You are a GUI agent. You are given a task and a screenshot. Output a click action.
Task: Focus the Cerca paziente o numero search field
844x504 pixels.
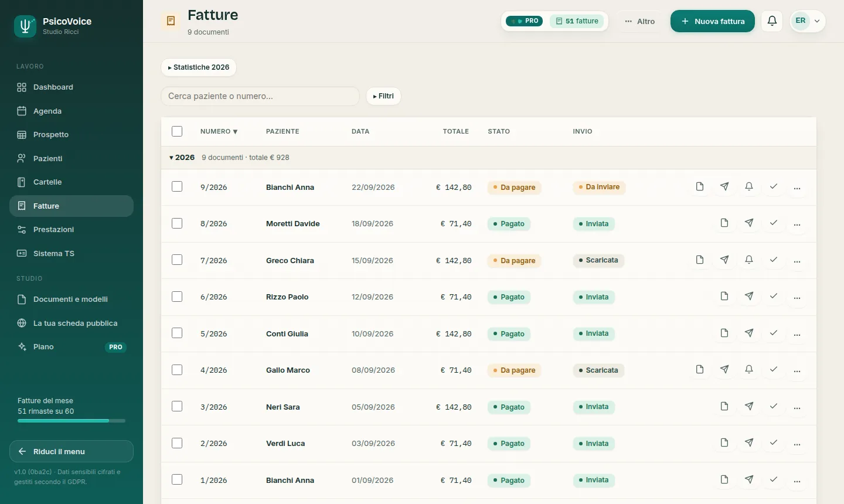[x=260, y=96]
